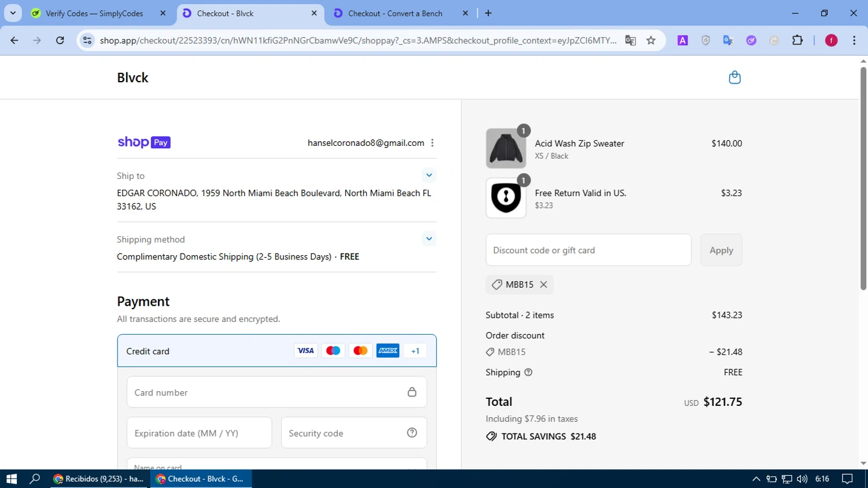This screenshot has width=868, height=488.
Task: Click Checkout - Blvck taskbar window button
Action: (201, 479)
